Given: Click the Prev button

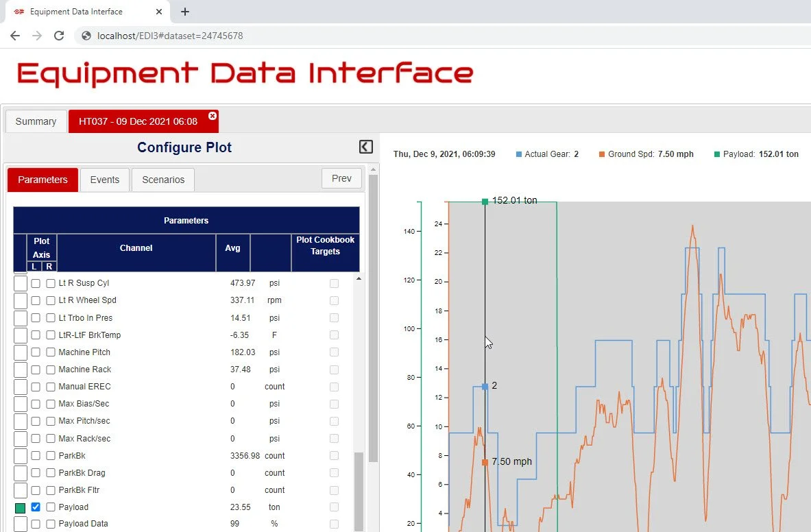Looking at the screenshot, I should (341, 178).
